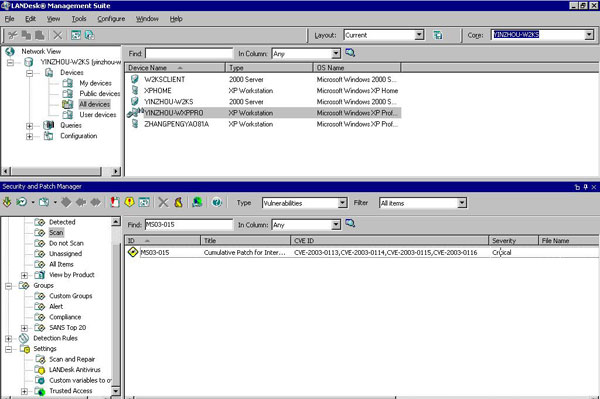The height and width of the screenshot is (399, 600).
Task: Click the pin icon on Security and Patch Manager
Action: pyautogui.click(x=585, y=187)
